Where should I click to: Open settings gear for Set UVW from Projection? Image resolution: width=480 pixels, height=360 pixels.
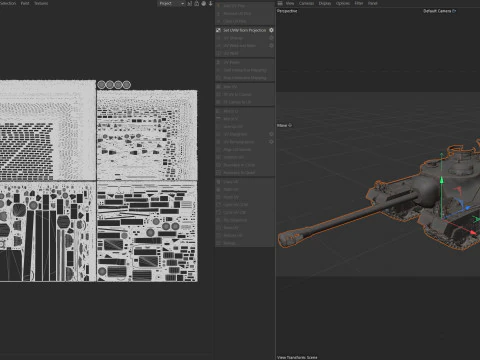pyautogui.click(x=271, y=30)
